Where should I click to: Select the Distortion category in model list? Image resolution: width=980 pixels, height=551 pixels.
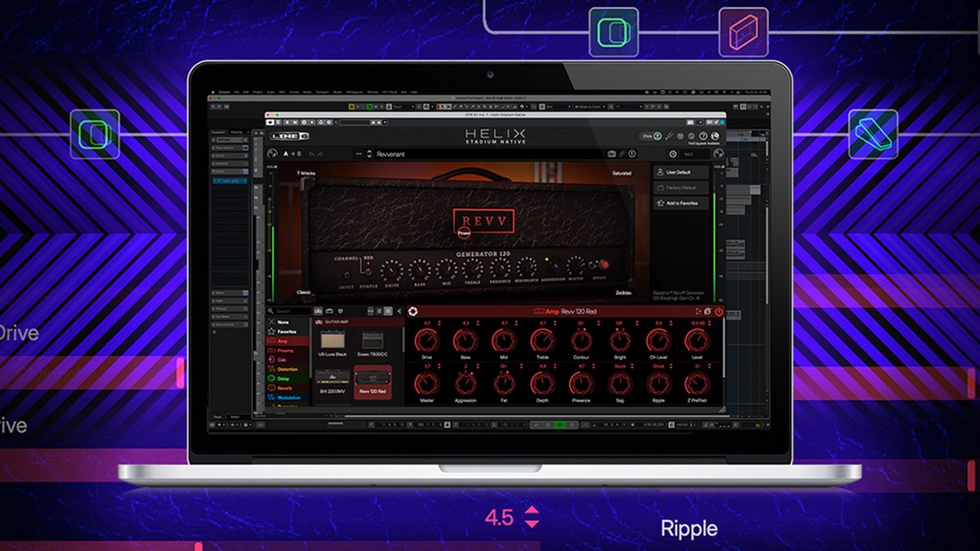tap(287, 369)
